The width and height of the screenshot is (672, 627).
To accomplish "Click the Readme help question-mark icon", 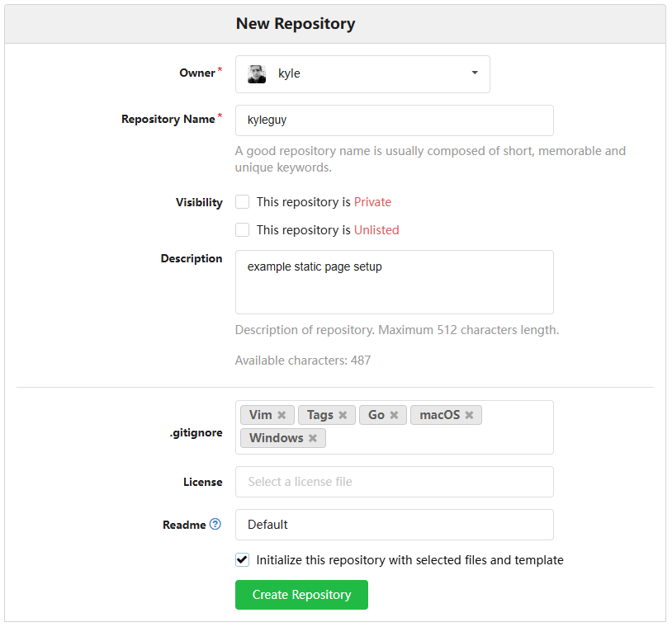I will 213,525.
